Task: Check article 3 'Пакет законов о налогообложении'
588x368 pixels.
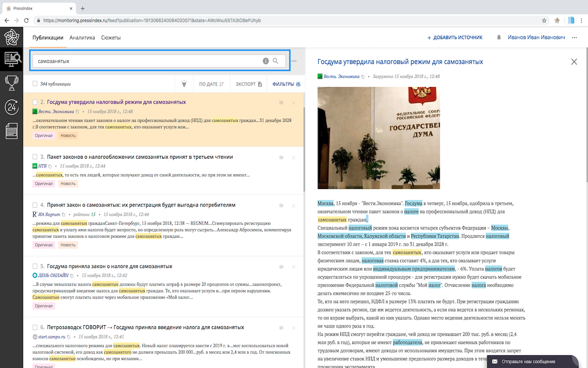Action: coord(35,157)
